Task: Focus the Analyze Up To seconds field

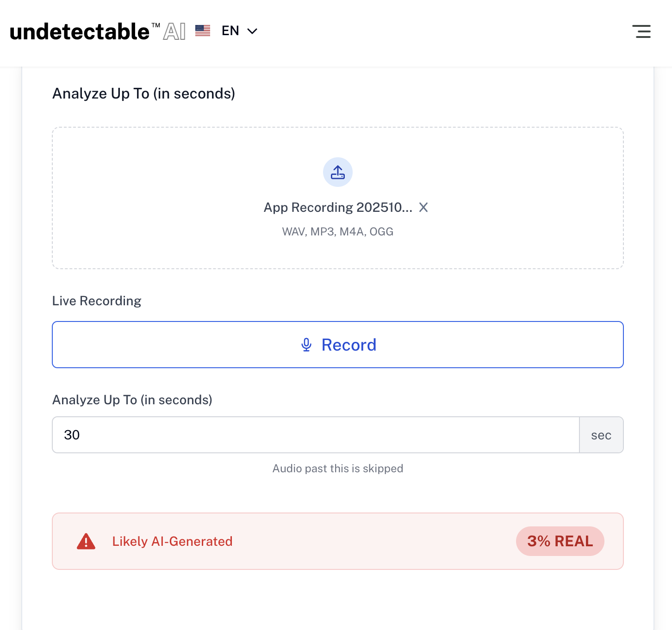Action: [316, 435]
